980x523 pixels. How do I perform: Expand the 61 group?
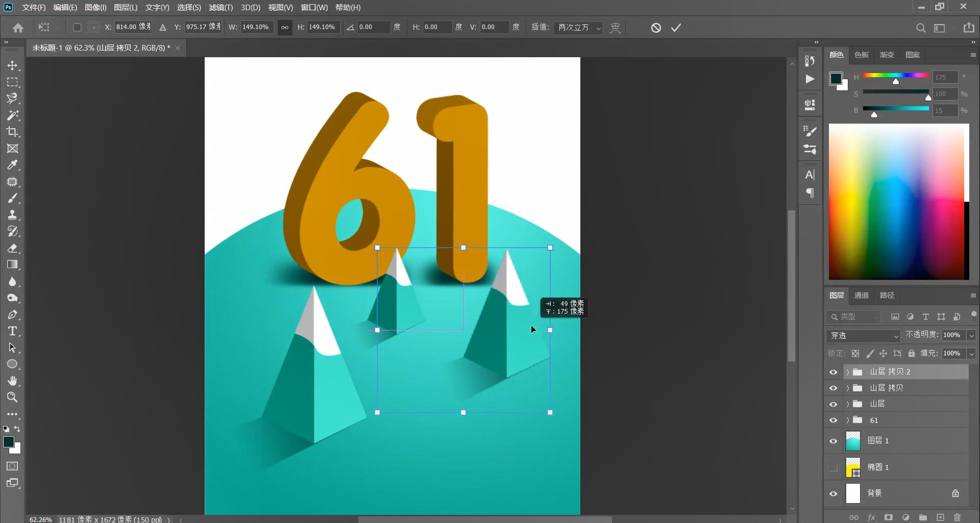tap(848, 420)
